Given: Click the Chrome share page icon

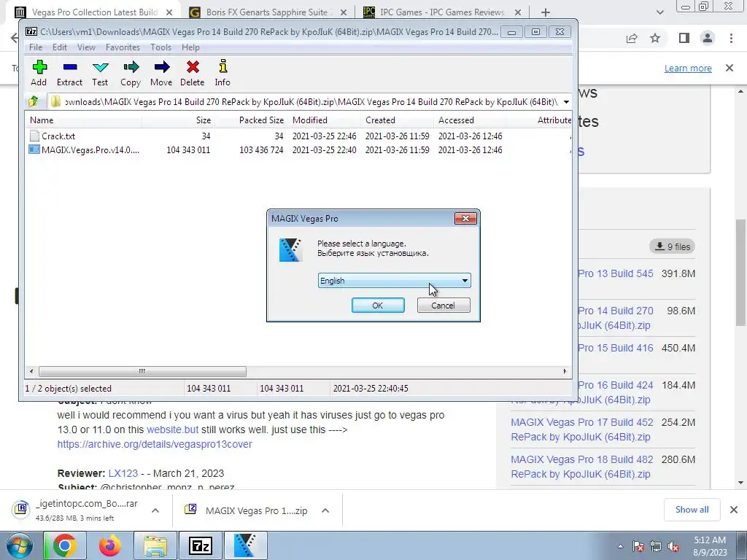Looking at the screenshot, I should coord(632,38).
